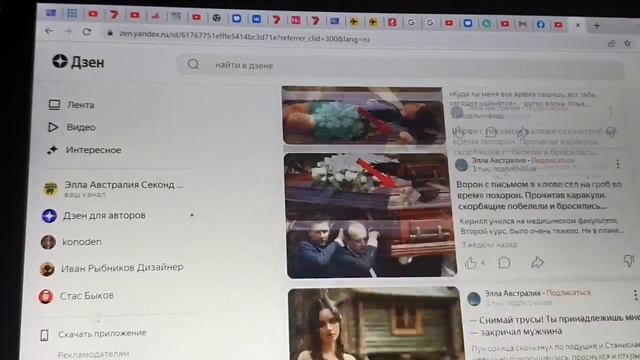Open the dark-haired woman article thumbnail

tap(376, 324)
